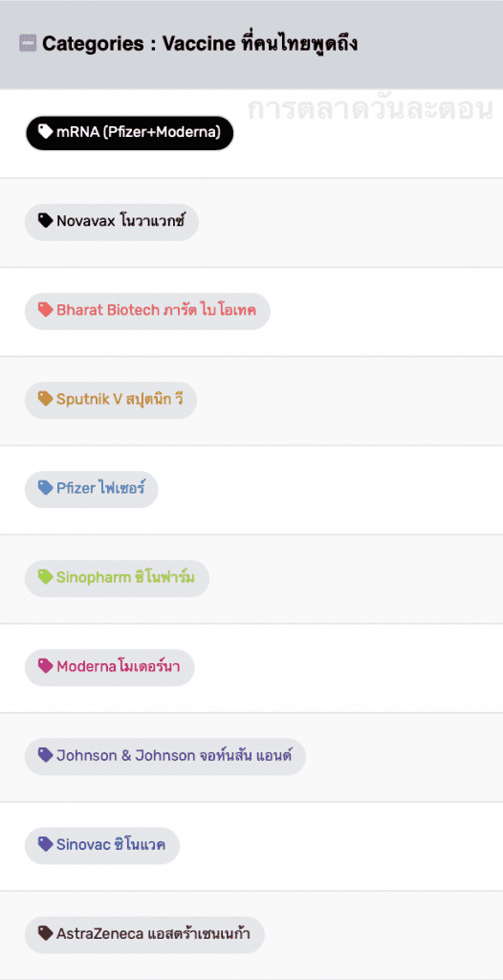
Task: Choose the Pfizer ไฟเซอร์ category
Action: coord(91,489)
